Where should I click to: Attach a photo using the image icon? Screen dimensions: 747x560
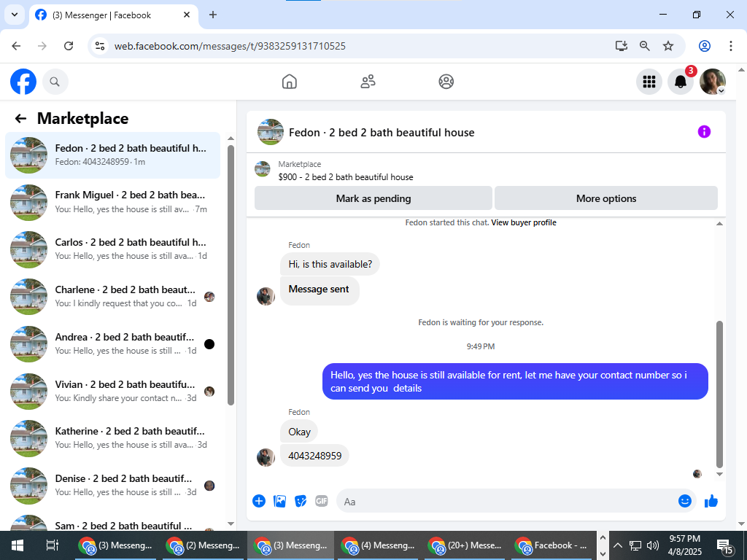click(x=279, y=501)
